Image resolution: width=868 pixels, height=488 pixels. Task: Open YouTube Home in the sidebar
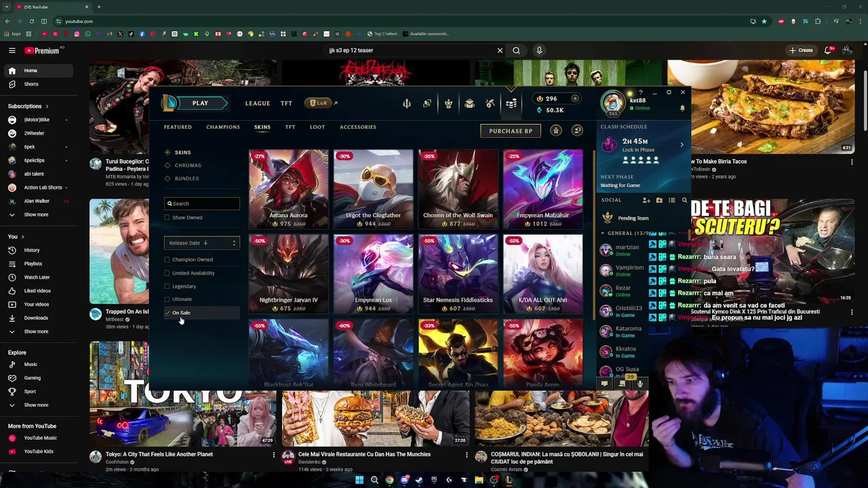(38, 70)
